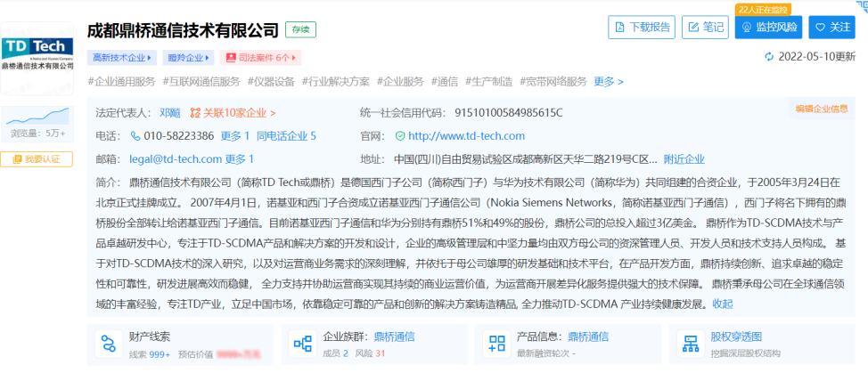Open 产品信息 鼎桥通信 link
This screenshot has width=868, height=373.
[x=588, y=336]
